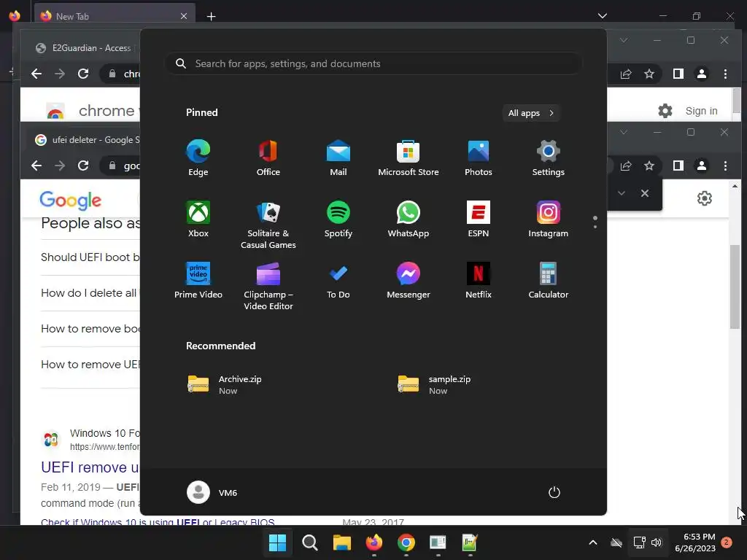
Task: Open "UEFI remove u" search result link
Action: 90,467
